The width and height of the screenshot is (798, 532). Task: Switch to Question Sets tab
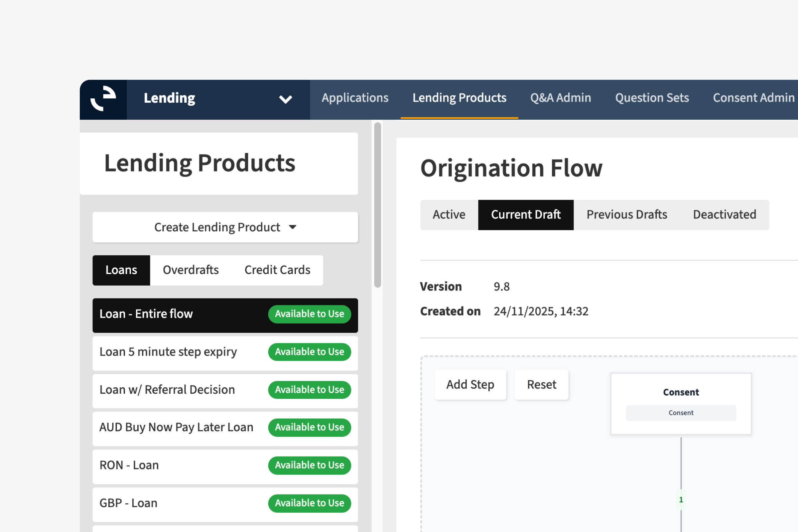coord(652,98)
